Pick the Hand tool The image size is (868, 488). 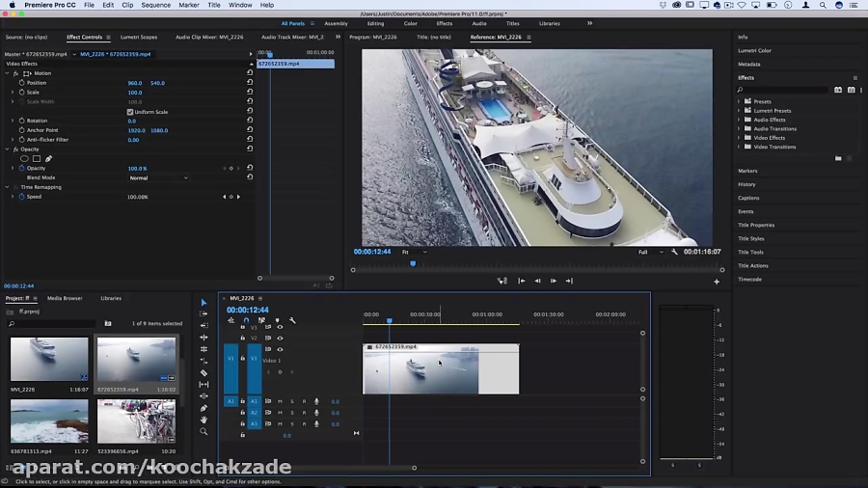[x=203, y=420]
